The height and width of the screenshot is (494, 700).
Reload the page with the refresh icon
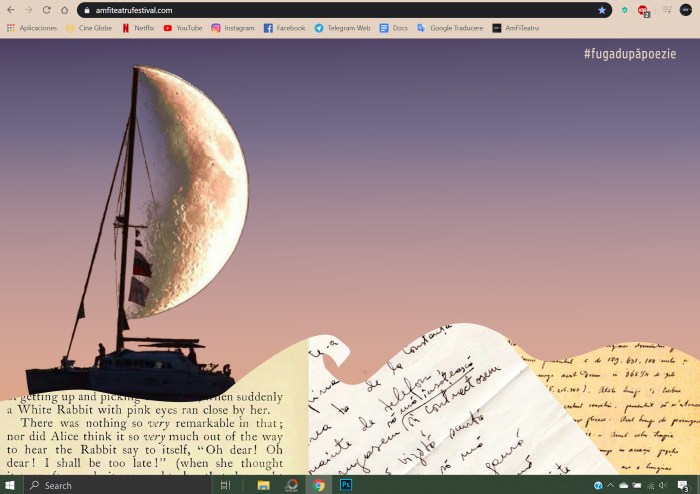click(x=46, y=10)
